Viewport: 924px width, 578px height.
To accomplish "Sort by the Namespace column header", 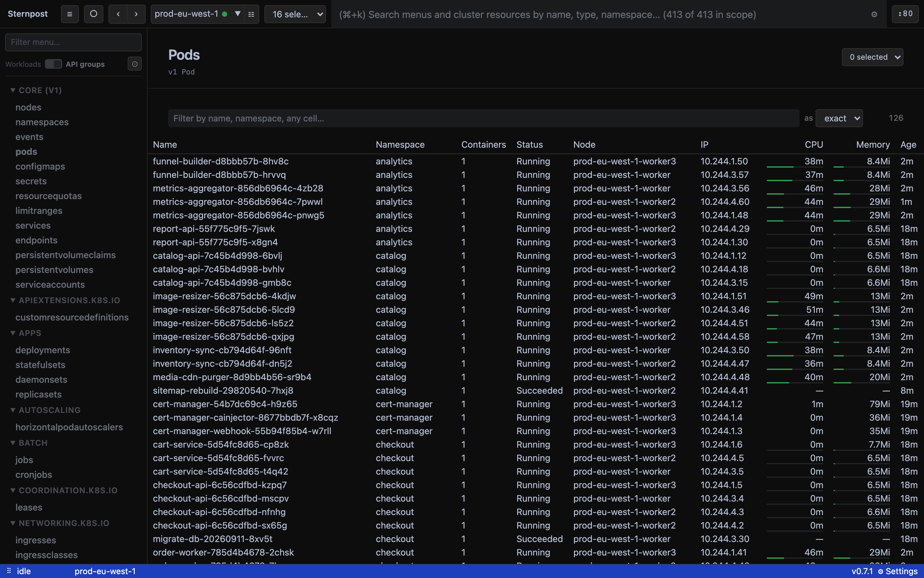I will pos(400,144).
